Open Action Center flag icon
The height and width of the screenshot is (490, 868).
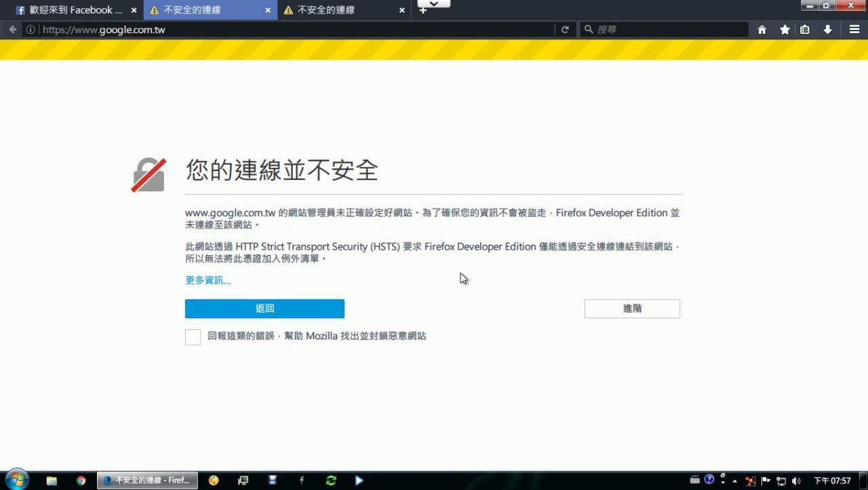[x=766, y=481]
